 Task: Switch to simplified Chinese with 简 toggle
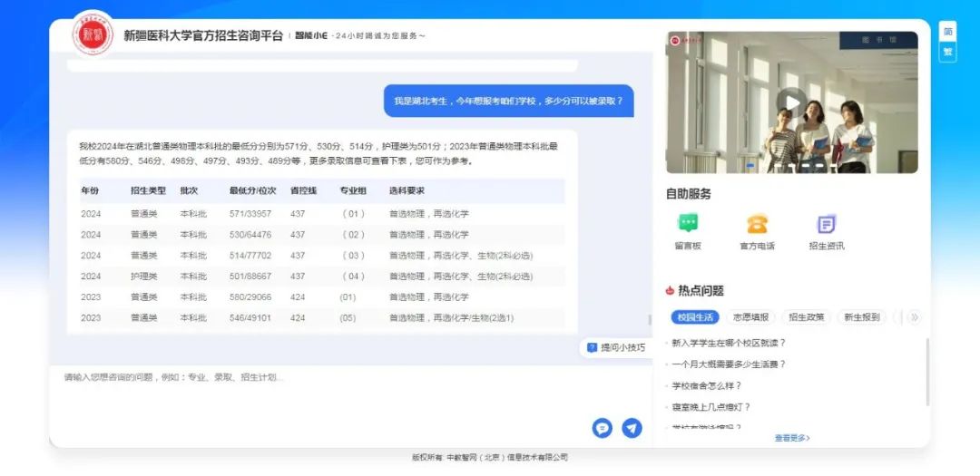947,32
